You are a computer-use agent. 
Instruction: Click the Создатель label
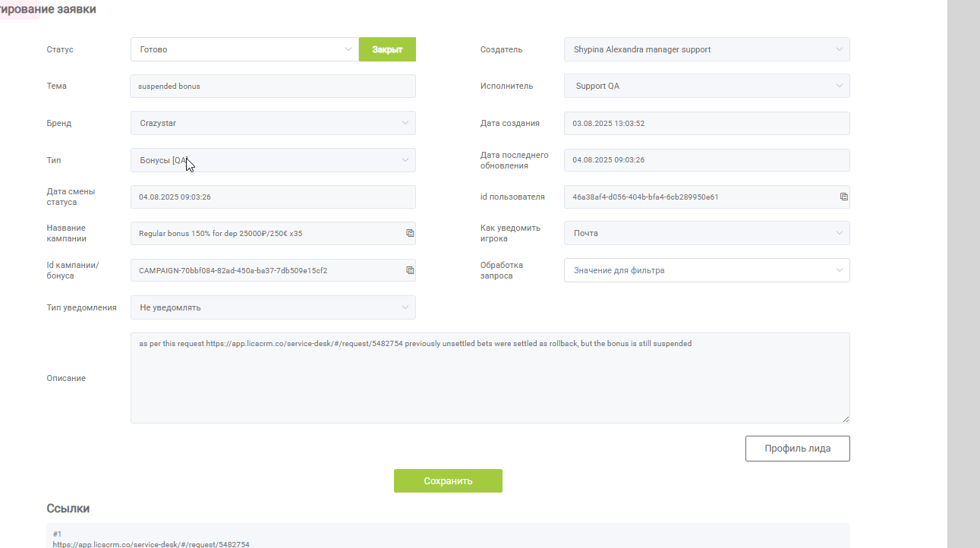[502, 49]
